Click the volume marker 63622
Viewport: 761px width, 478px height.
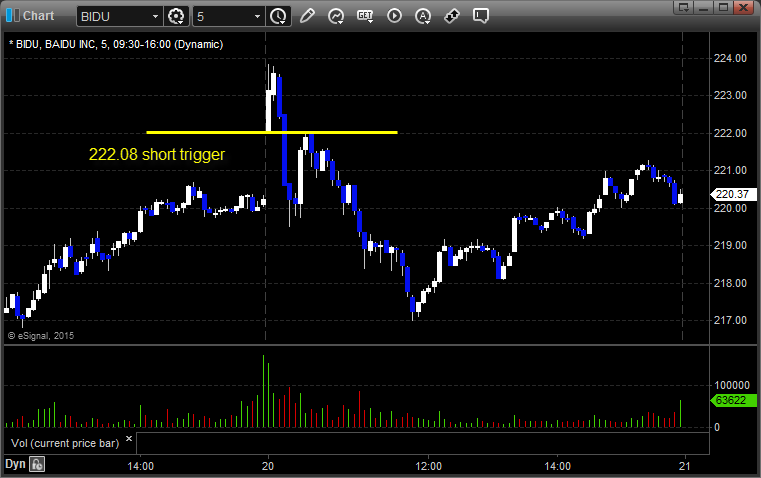tap(733, 400)
